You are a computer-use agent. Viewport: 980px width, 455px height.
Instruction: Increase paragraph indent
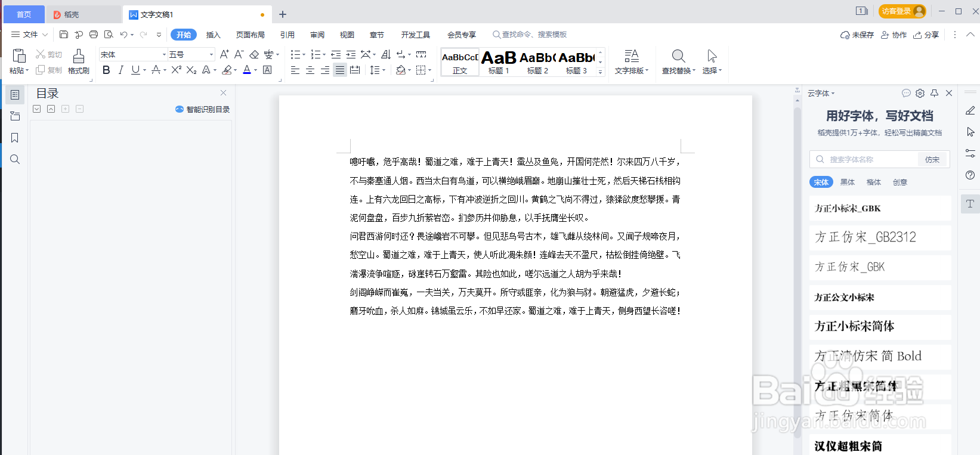pos(351,54)
